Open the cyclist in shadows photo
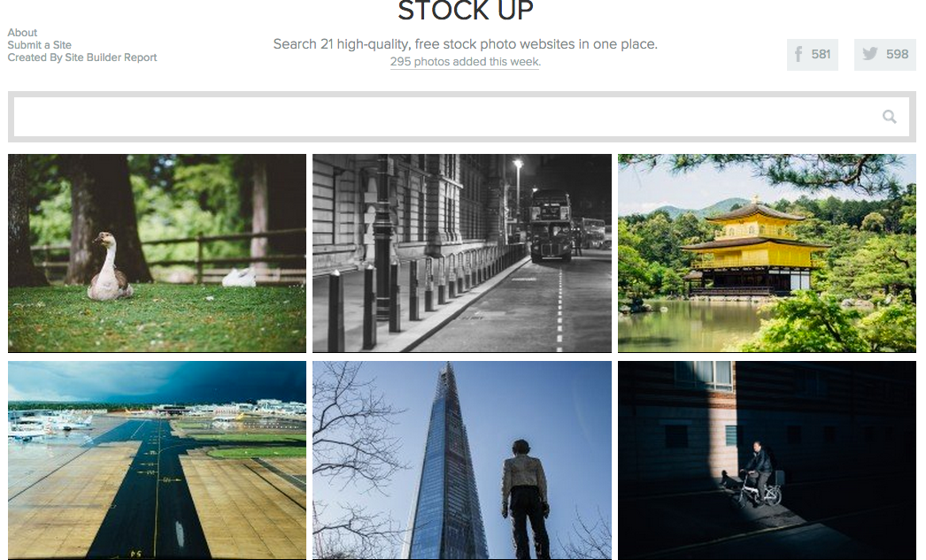The width and height of the screenshot is (926, 560). 767,460
